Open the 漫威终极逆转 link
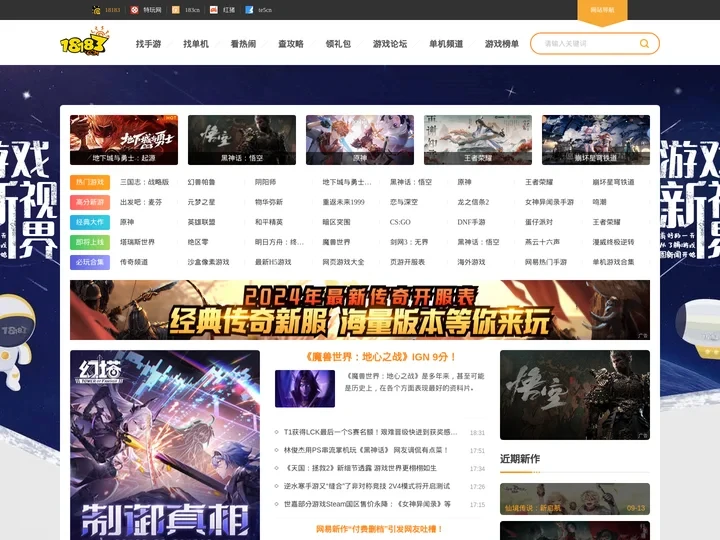 pyautogui.click(x=613, y=242)
